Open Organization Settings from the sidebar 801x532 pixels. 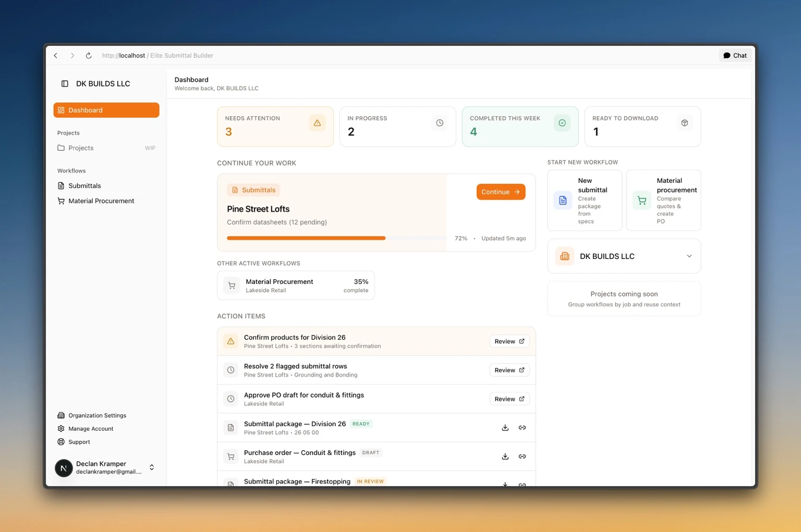tap(97, 415)
